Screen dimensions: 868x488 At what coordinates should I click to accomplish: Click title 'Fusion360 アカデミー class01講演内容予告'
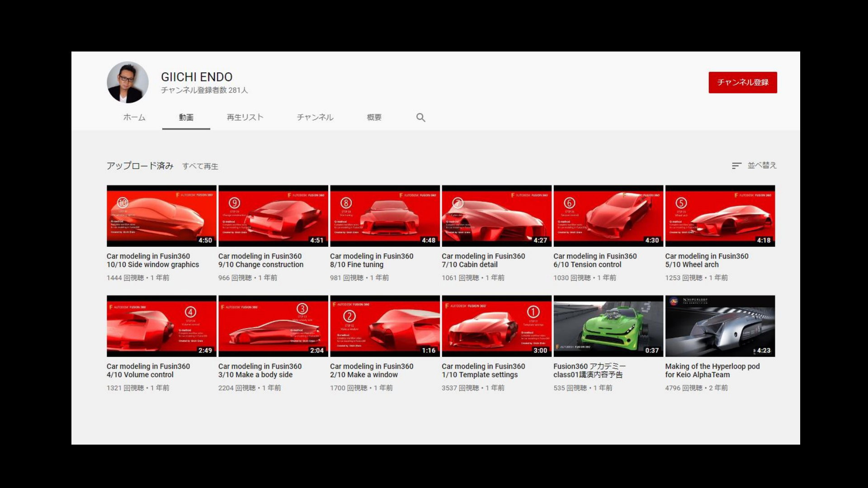pyautogui.click(x=590, y=371)
